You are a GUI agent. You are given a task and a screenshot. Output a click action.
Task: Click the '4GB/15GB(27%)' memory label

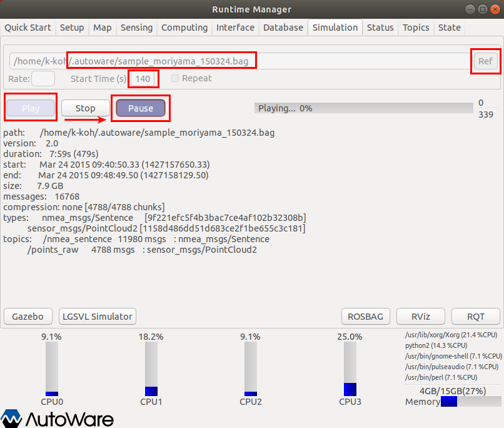pos(453,391)
